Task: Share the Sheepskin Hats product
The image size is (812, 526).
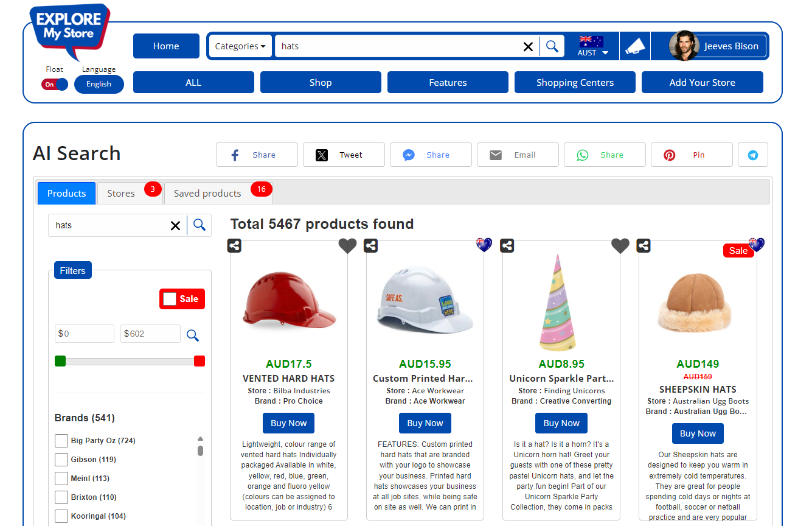Action: (644, 246)
